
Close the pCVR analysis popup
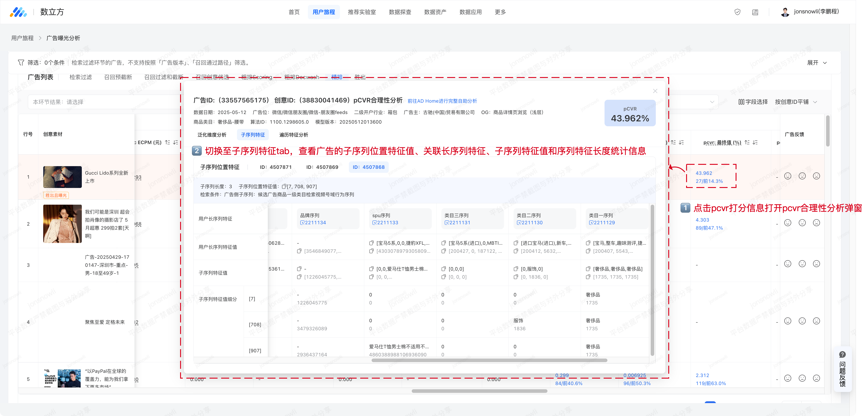click(x=655, y=91)
